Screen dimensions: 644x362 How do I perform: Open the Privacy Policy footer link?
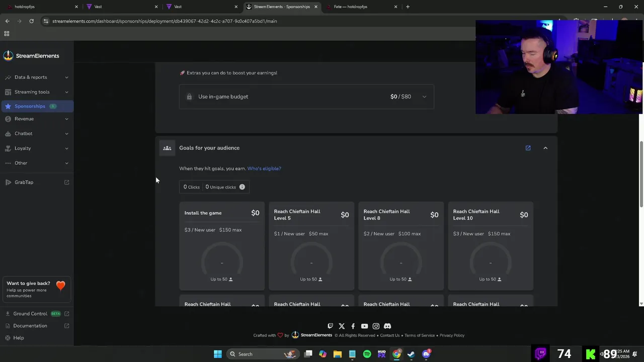(452, 335)
